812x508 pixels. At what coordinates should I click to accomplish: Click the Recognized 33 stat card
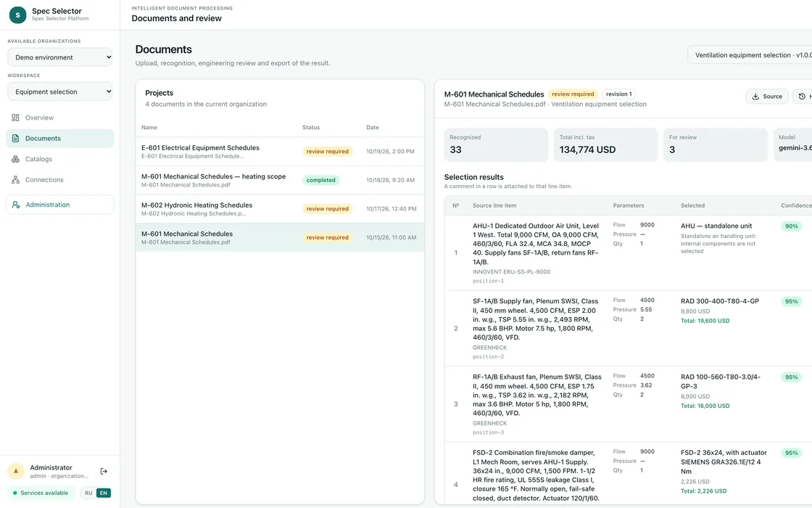(x=496, y=144)
